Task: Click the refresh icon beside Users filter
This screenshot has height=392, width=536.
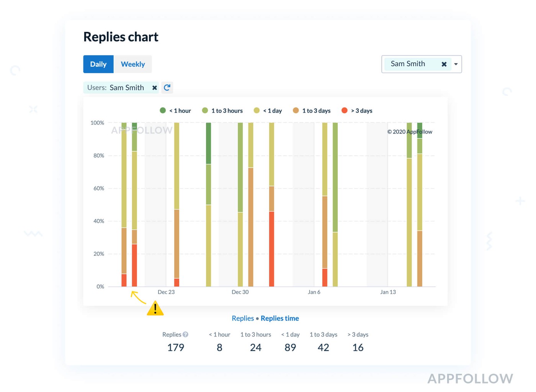Action: 167,88
